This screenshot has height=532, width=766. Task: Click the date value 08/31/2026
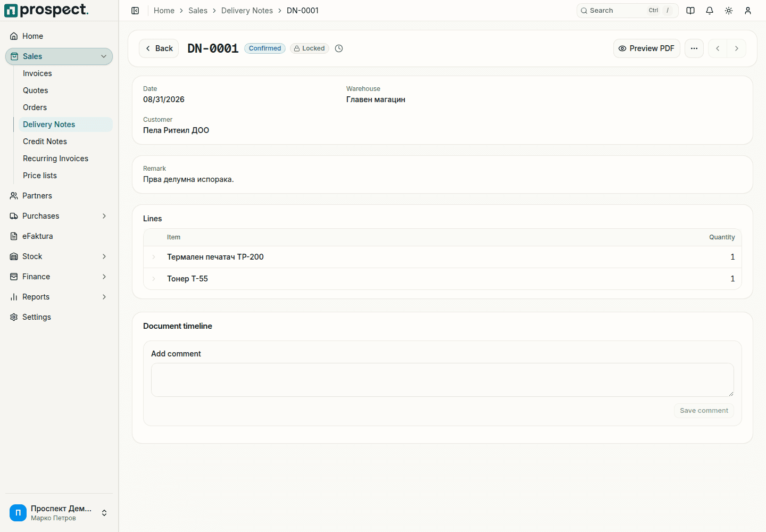click(164, 99)
